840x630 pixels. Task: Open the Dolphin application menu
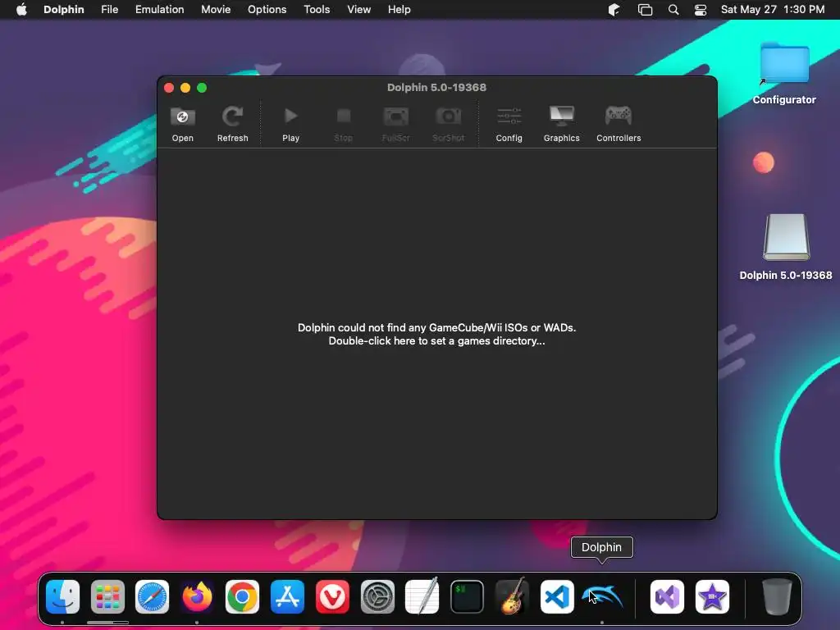(64, 10)
